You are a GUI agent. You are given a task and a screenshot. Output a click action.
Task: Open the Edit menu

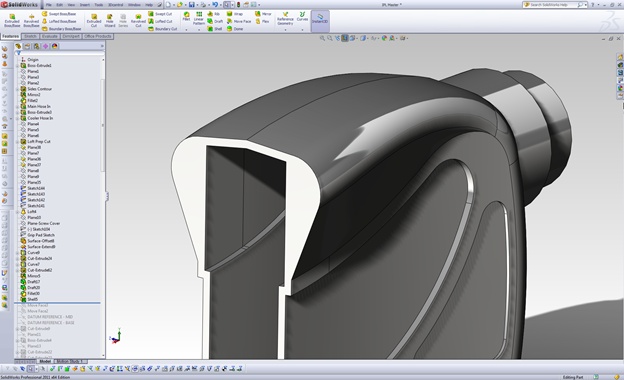pyautogui.click(x=60, y=5)
